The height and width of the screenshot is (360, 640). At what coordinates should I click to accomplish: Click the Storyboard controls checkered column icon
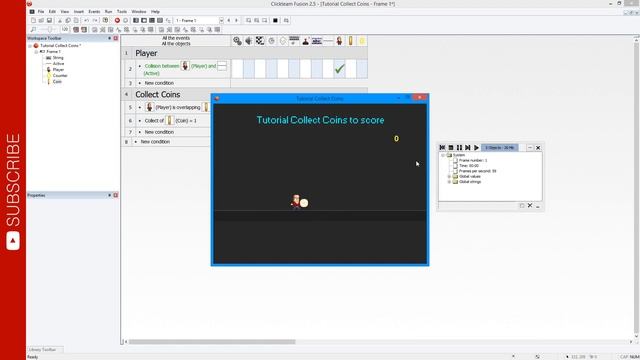[260, 40]
